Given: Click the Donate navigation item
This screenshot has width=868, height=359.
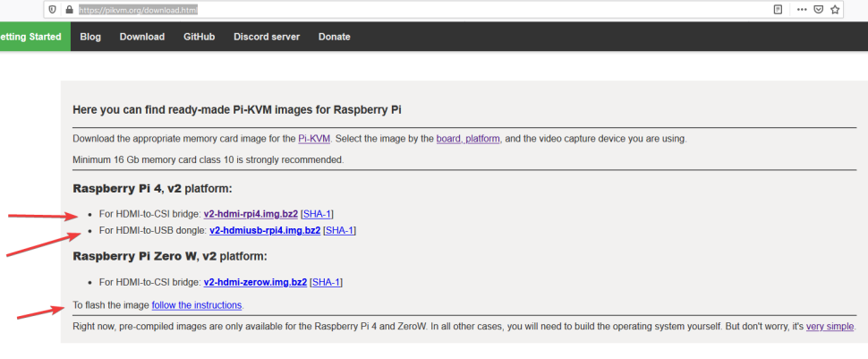Looking at the screenshot, I should (x=334, y=37).
